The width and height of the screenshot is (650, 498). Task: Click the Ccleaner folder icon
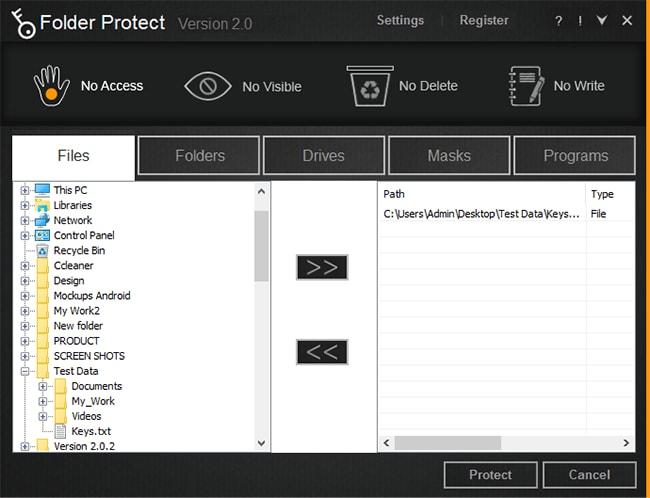[x=43, y=265]
